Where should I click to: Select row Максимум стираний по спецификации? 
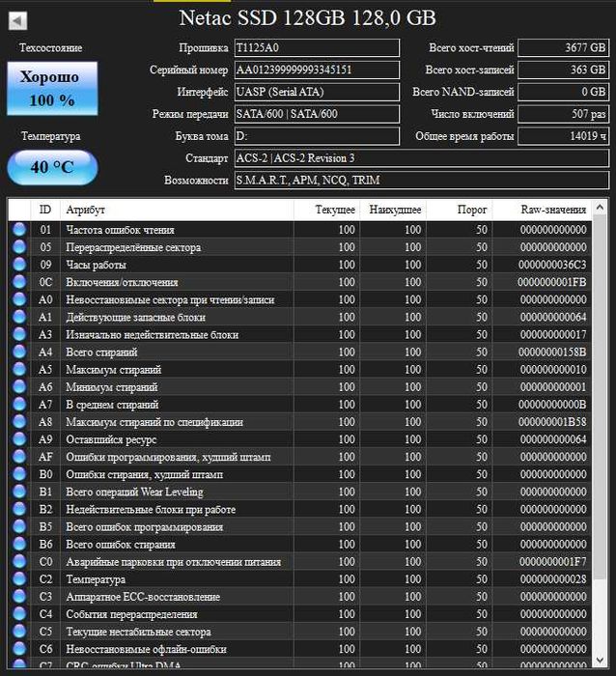pos(300,422)
